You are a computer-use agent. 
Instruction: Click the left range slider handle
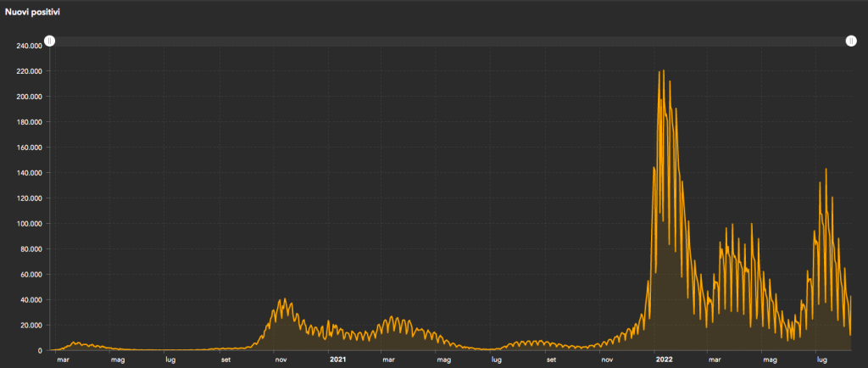point(50,41)
